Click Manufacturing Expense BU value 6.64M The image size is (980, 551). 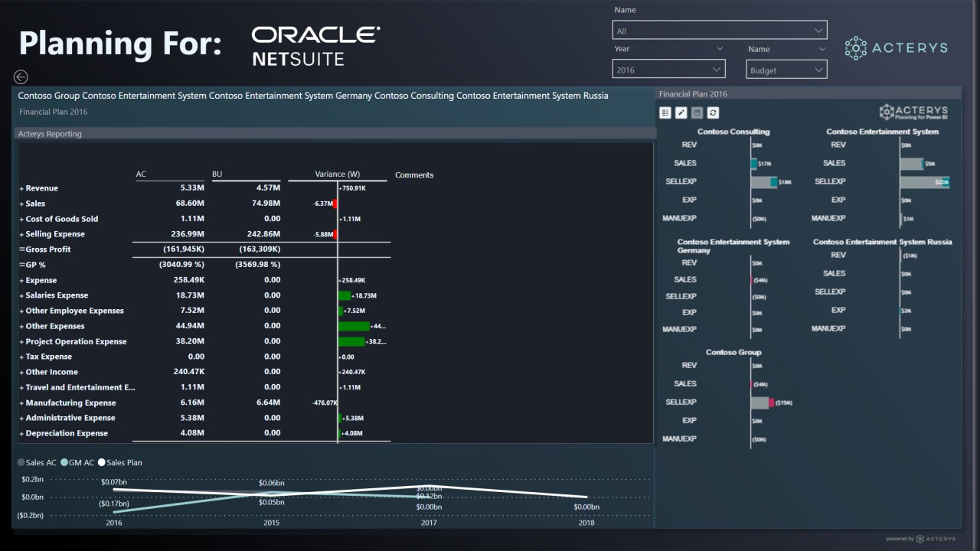tap(268, 403)
